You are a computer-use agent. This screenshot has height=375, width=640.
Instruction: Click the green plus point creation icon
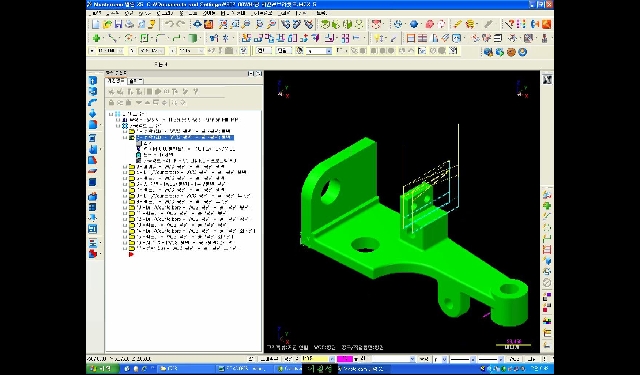[97, 38]
